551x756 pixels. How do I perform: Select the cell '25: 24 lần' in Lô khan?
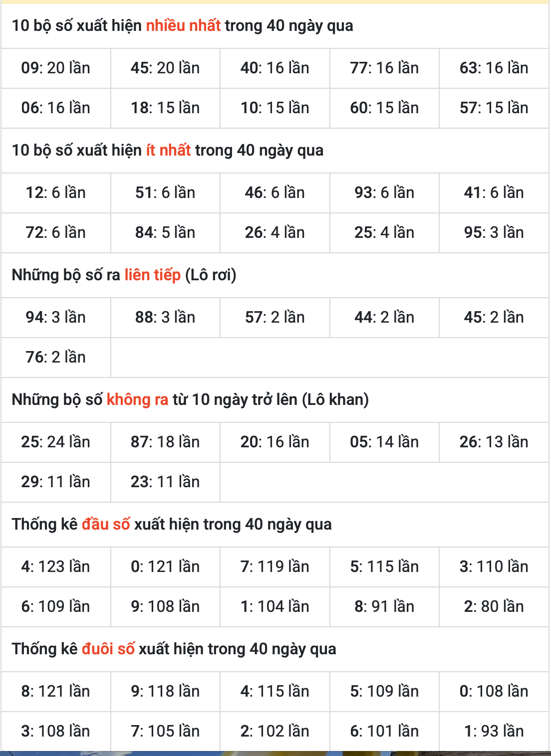56,442
